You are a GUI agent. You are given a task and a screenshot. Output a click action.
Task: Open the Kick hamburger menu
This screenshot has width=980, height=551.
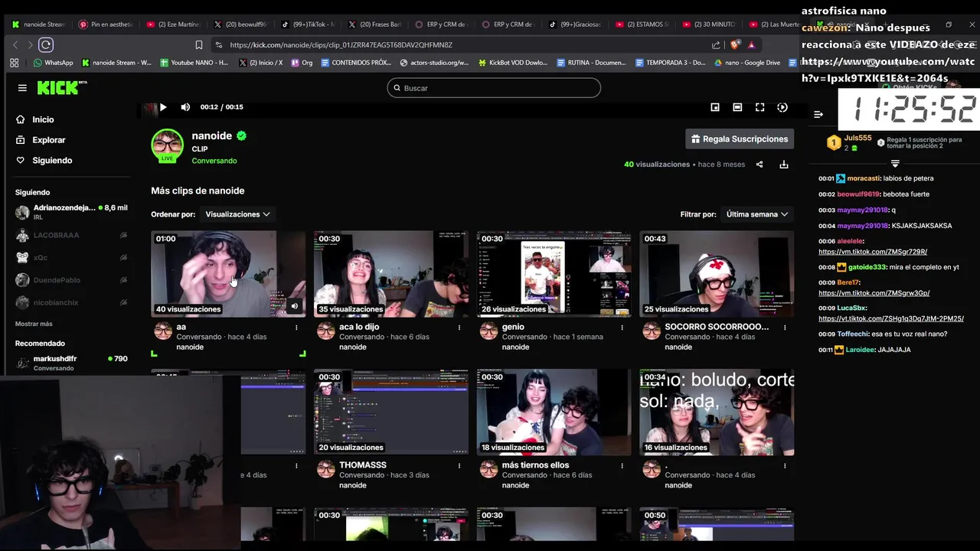pos(22,88)
